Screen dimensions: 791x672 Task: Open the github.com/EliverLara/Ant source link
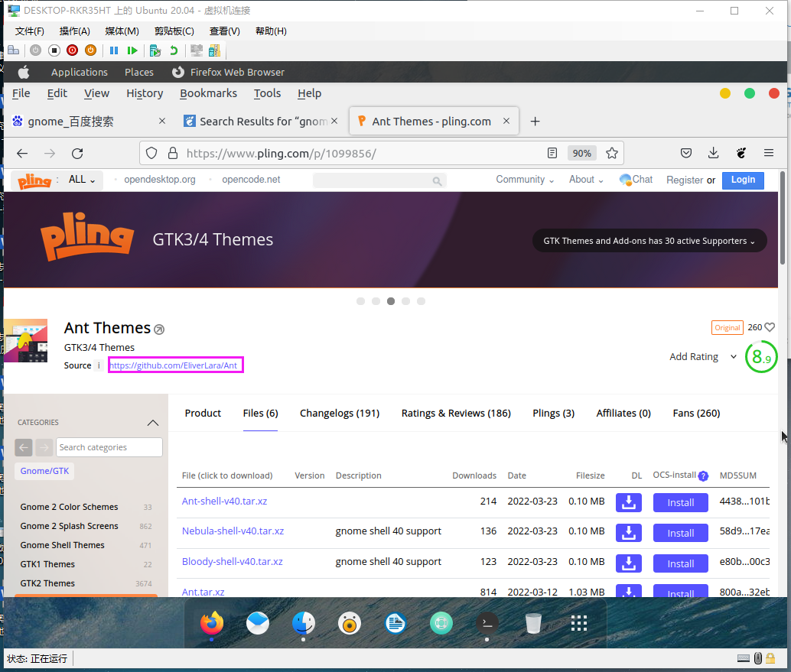point(174,365)
